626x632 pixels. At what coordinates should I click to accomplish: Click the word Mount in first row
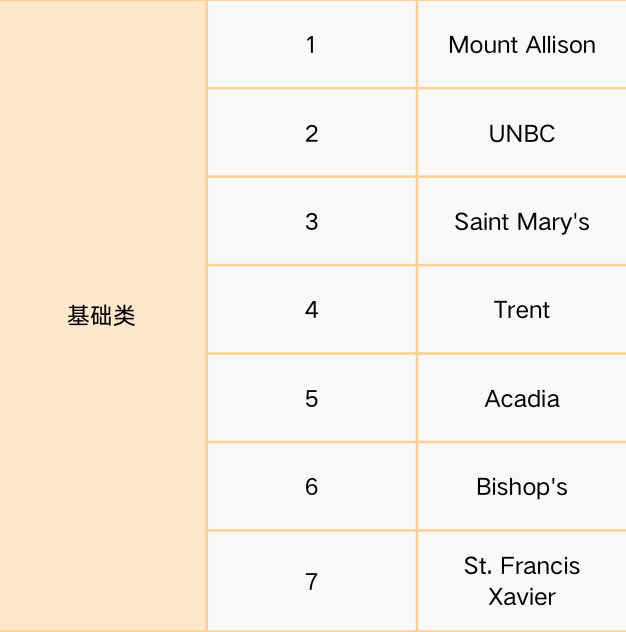[x=483, y=44]
